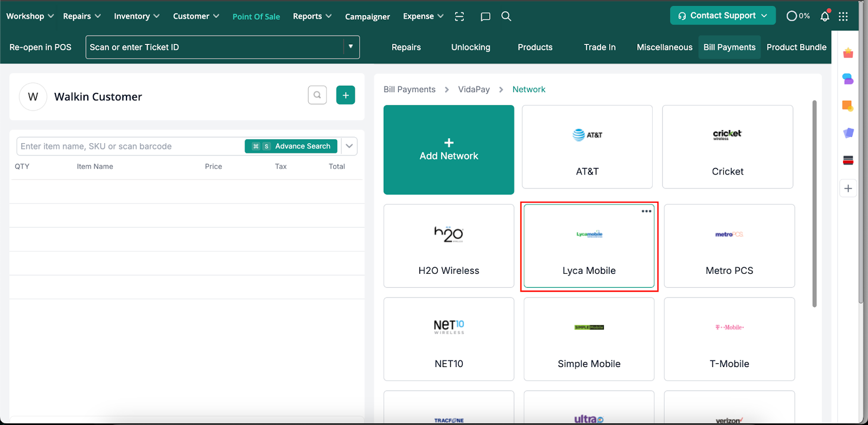Screen dimensions: 868x425
Task: Click the Tax column header
Action: [x=280, y=166]
